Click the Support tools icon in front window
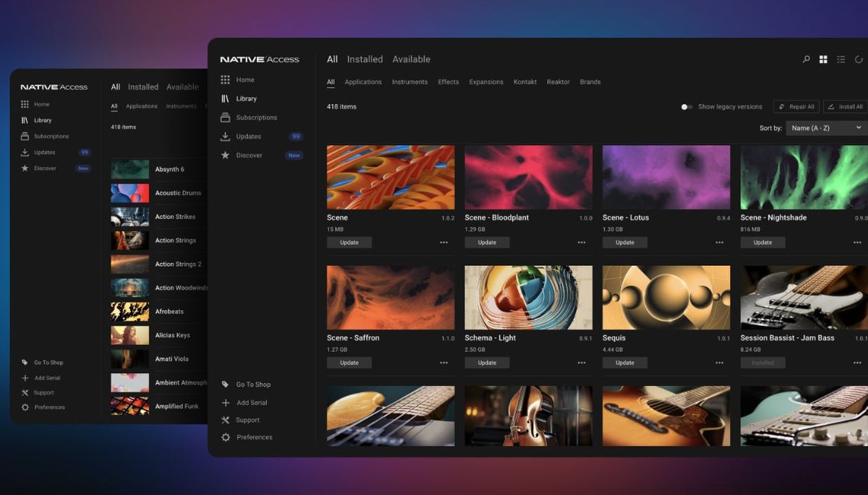 [x=226, y=420]
